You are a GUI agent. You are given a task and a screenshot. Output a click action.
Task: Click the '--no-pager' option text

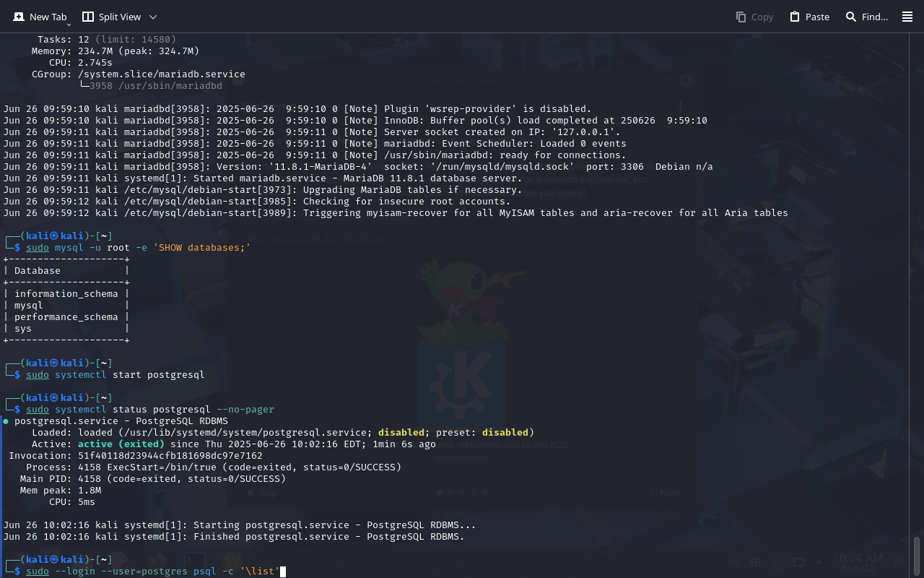pos(245,410)
